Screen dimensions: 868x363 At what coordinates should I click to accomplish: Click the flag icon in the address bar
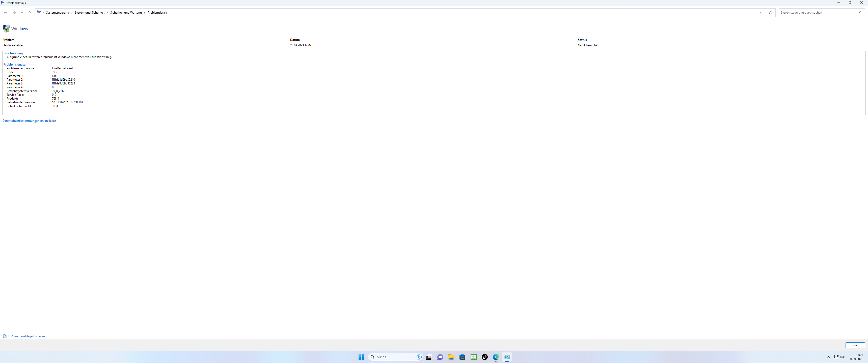[x=38, y=12]
